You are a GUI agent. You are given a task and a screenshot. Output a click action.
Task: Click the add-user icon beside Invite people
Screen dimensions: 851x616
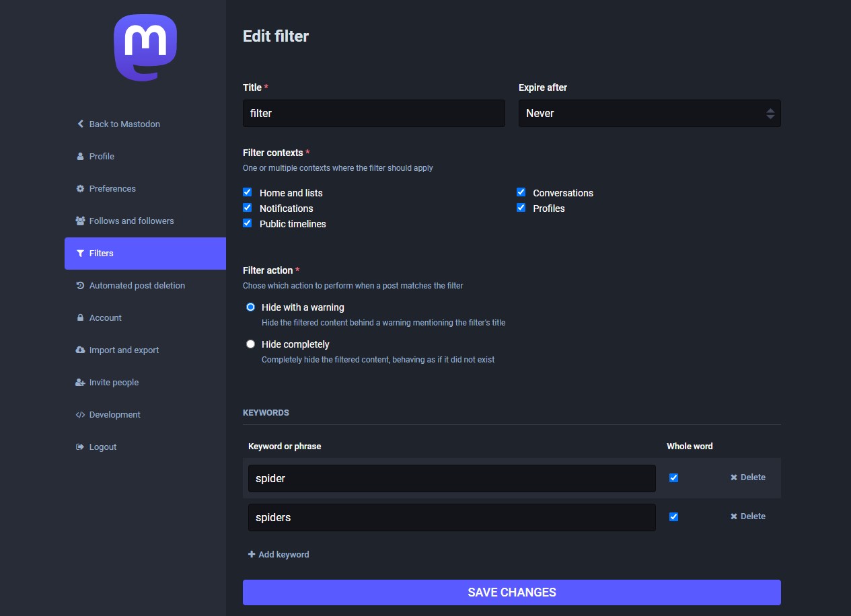pyautogui.click(x=81, y=382)
